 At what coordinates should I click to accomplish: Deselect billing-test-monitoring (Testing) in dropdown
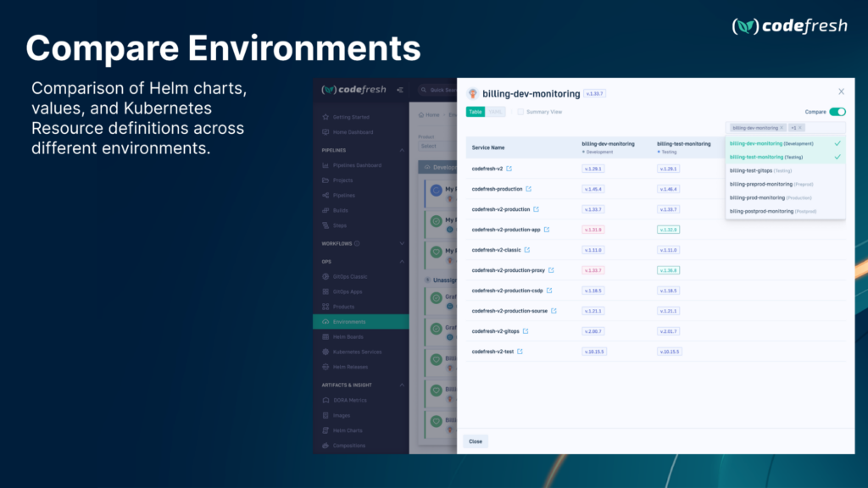pyautogui.click(x=786, y=157)
